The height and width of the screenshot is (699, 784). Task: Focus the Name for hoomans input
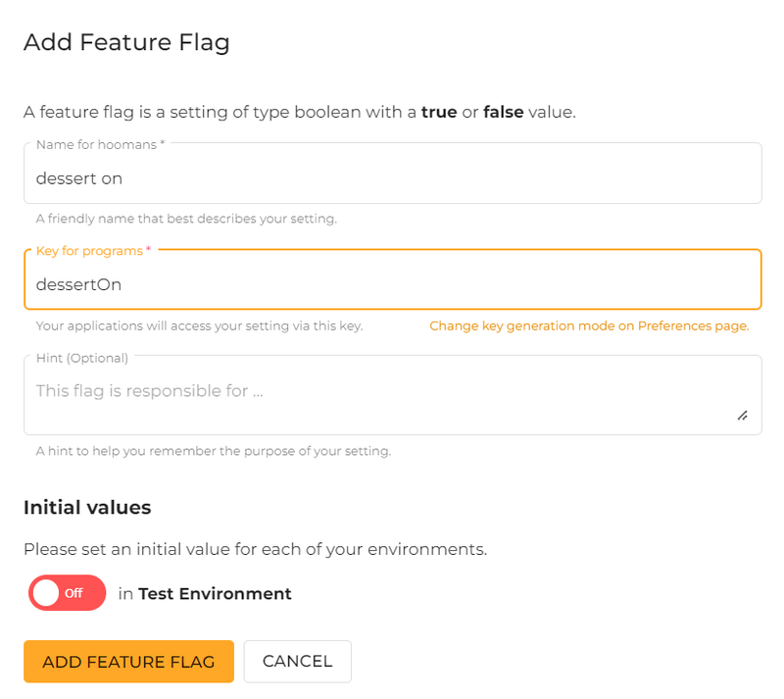[392, 178]
